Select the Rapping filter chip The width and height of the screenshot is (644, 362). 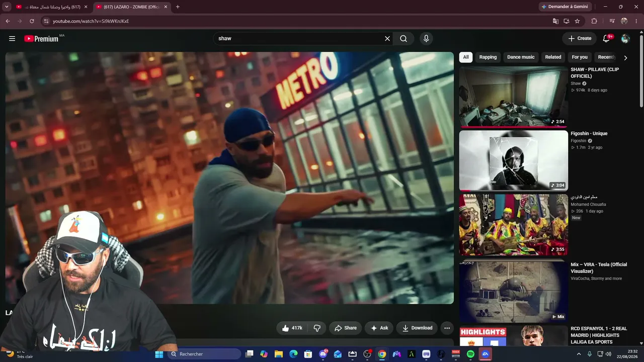click(488, 57)
